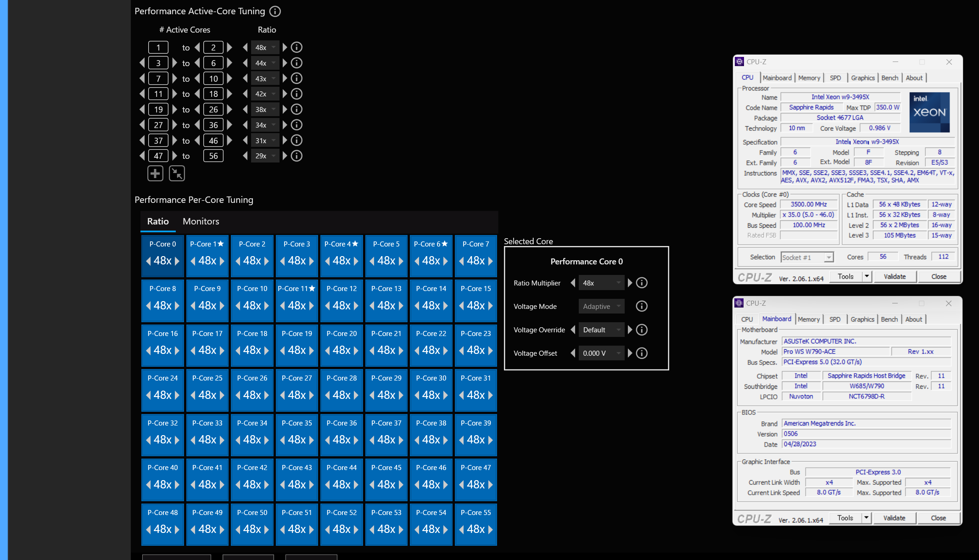Open info for Performance Active-Core Tuning
The width and height of the screenshot is (979, 560).
pos(275,11)
